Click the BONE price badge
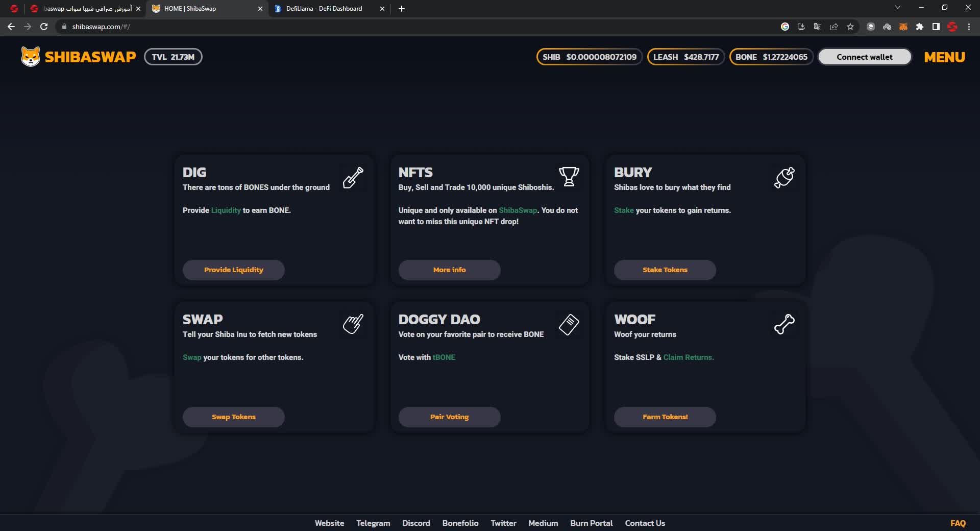 click(771, 57)
